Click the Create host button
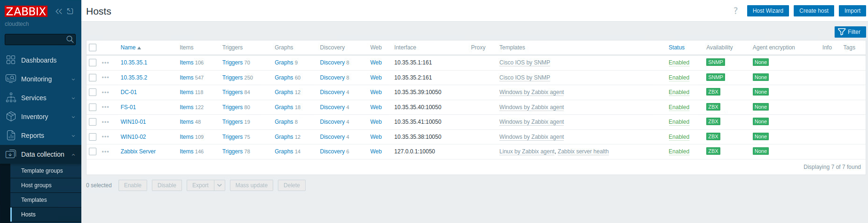Image resolution: width=868 pixels, height=223 pixels. [814, 11]
